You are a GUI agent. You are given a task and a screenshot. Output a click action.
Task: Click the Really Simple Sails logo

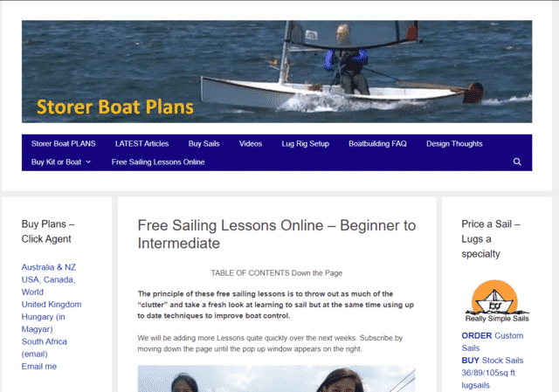pos(497,301)
